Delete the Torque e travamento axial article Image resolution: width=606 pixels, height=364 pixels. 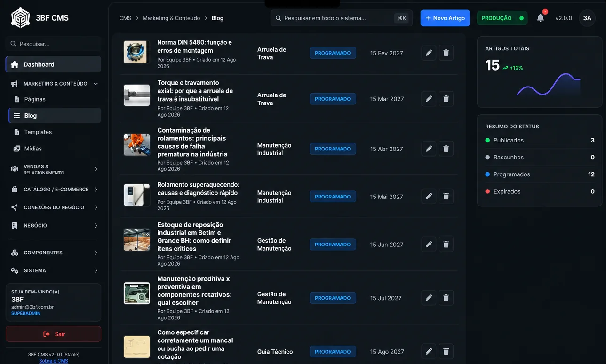coord(446,99)
